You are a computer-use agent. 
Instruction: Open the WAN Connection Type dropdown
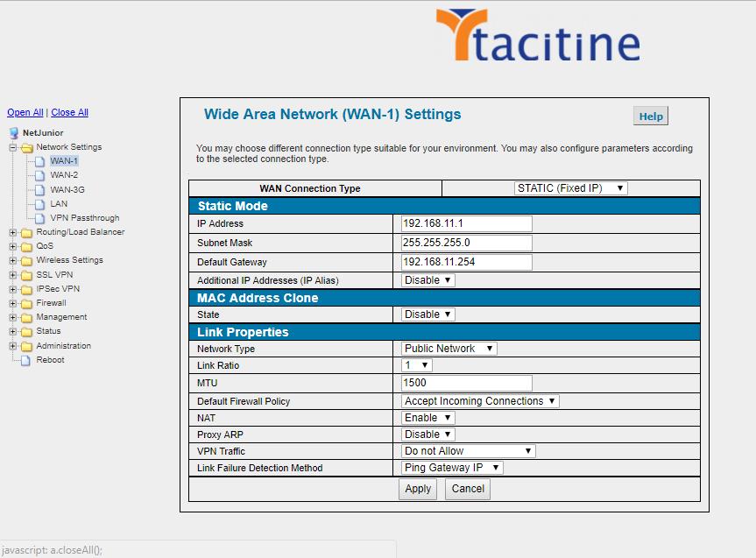(571, 188)
